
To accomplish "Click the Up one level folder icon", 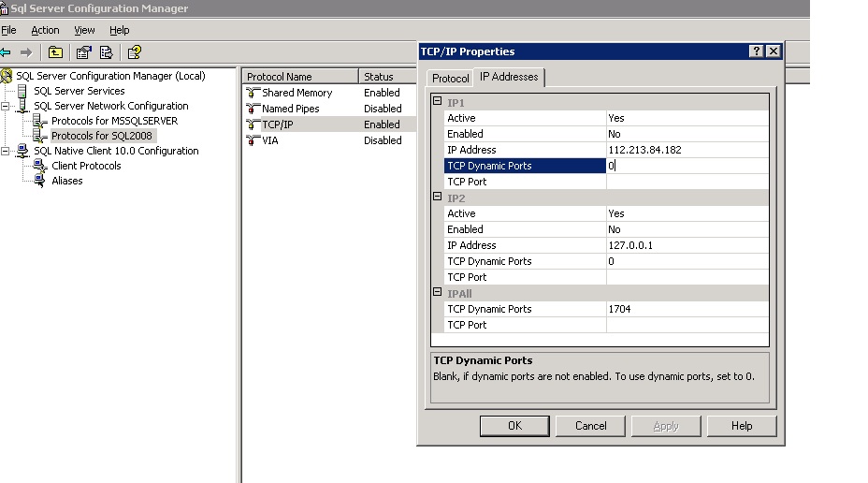I will coord(55,52).
